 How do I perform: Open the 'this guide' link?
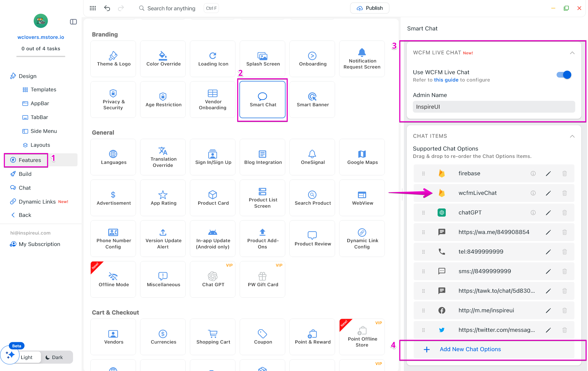pos(446,80)
